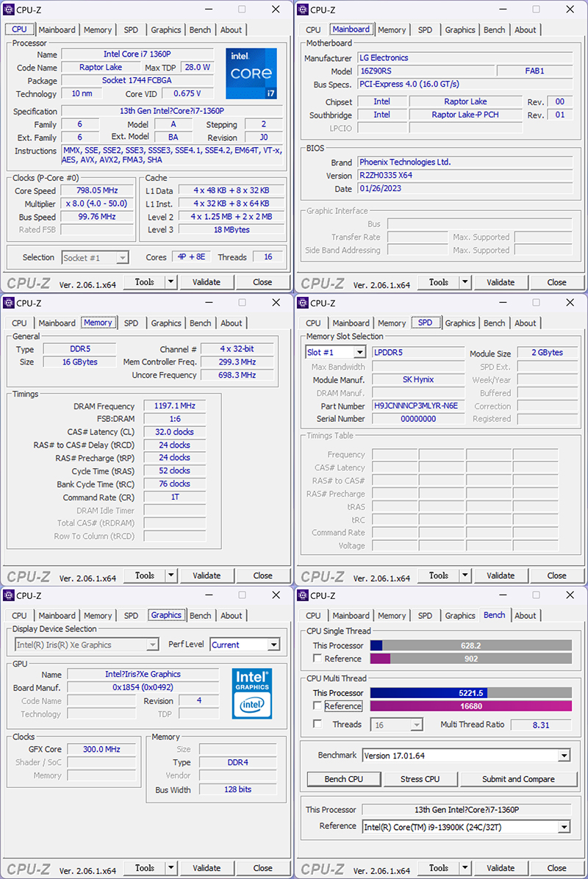
Task: Open the Iris Xe display device dropdown
Action: pos(152,645)
